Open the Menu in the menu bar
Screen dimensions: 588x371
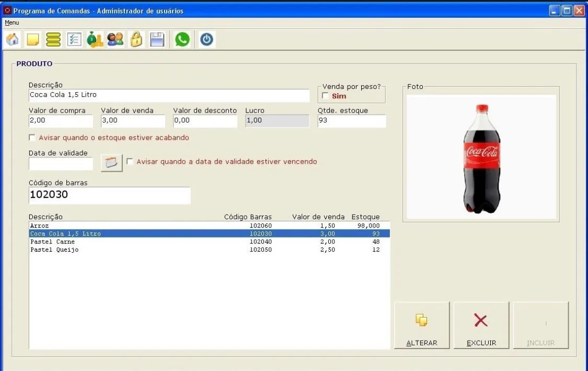(x=11, y=23)
